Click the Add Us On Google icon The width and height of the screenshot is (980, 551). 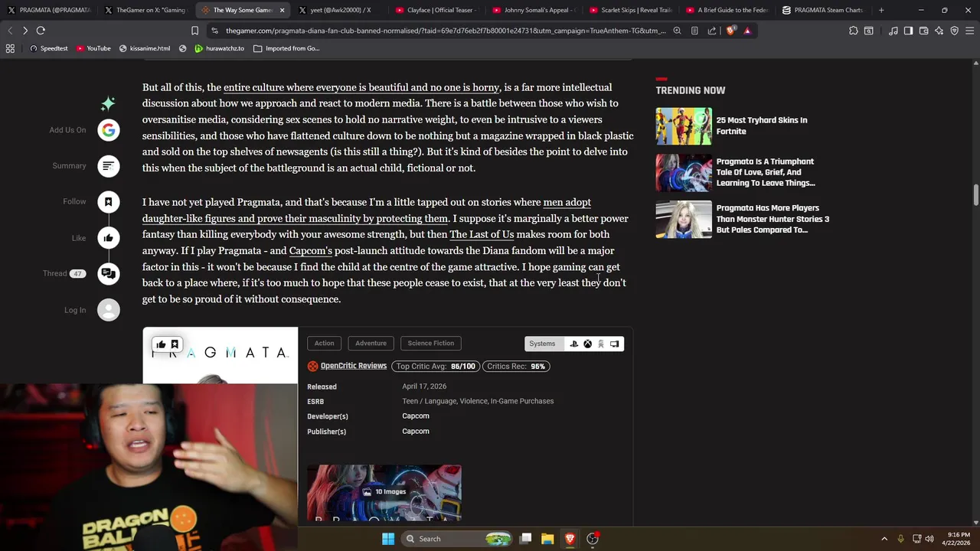[109, 130]
